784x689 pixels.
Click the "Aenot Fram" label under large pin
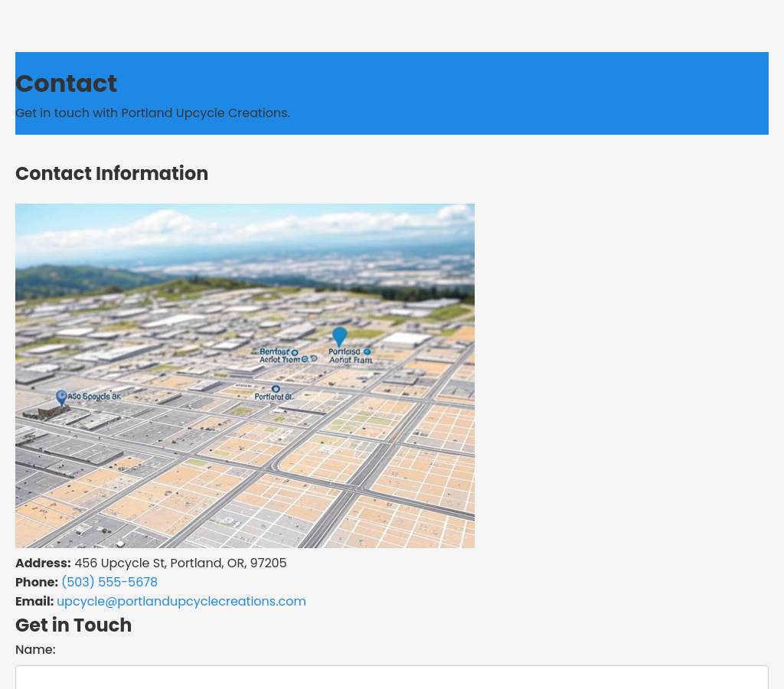350,360
